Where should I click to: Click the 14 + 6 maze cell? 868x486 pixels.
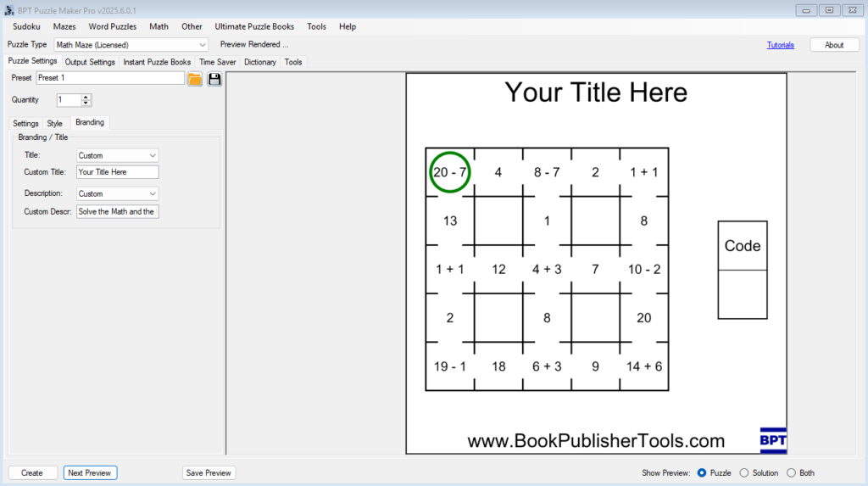click(x=644, y=366)
